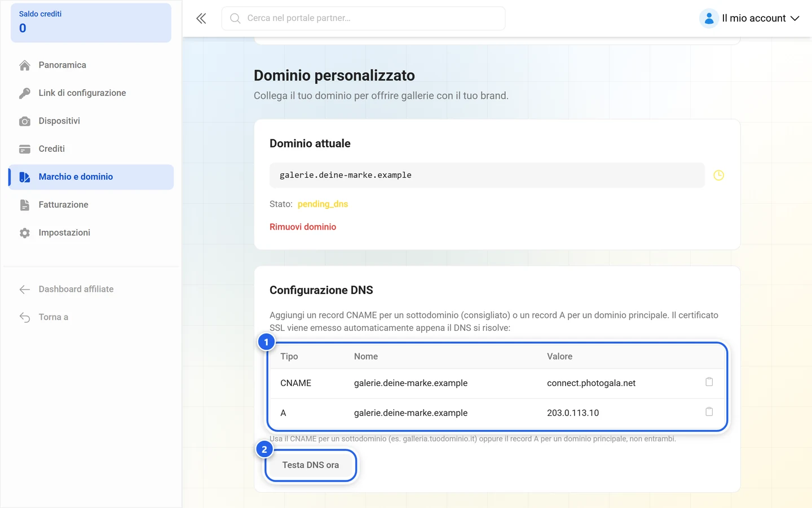Screen dimensions: 812x508
Task: Click the pending_dns status text
Action: pyautogui.click(x=323, y=204)
